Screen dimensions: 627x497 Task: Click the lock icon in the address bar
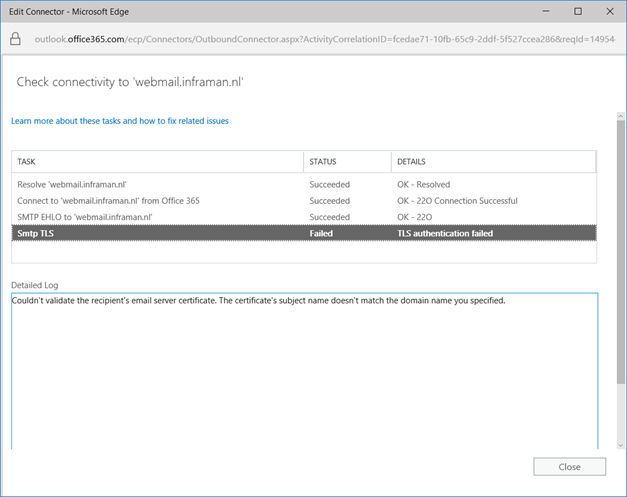tap(15, 39)
